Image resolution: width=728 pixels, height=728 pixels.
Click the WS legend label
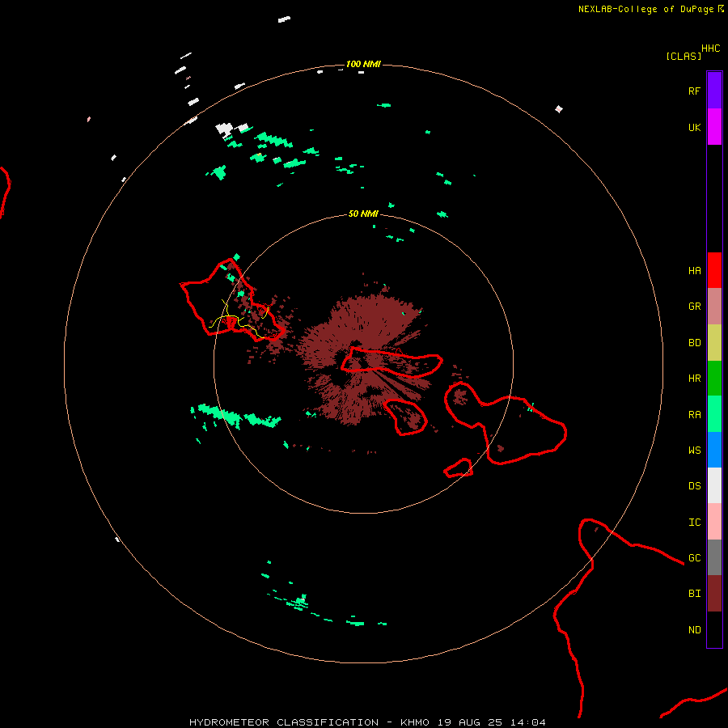point(694,451)
